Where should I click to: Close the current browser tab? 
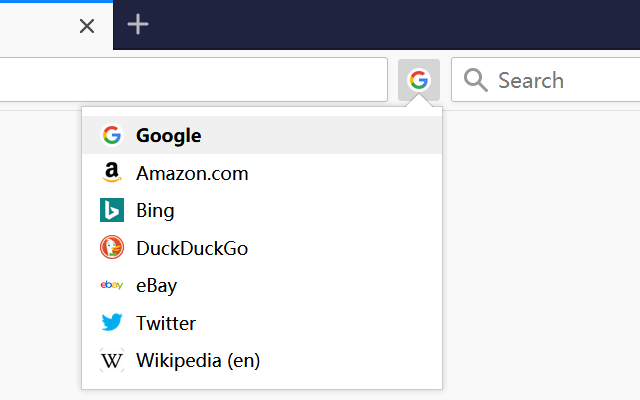(x=87, y=26)
